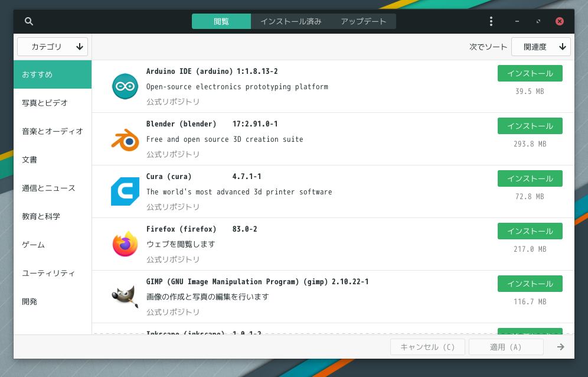The image size is (588, 377).
Task: Minimize the package manager window
Action: click(x=517, y=21)
